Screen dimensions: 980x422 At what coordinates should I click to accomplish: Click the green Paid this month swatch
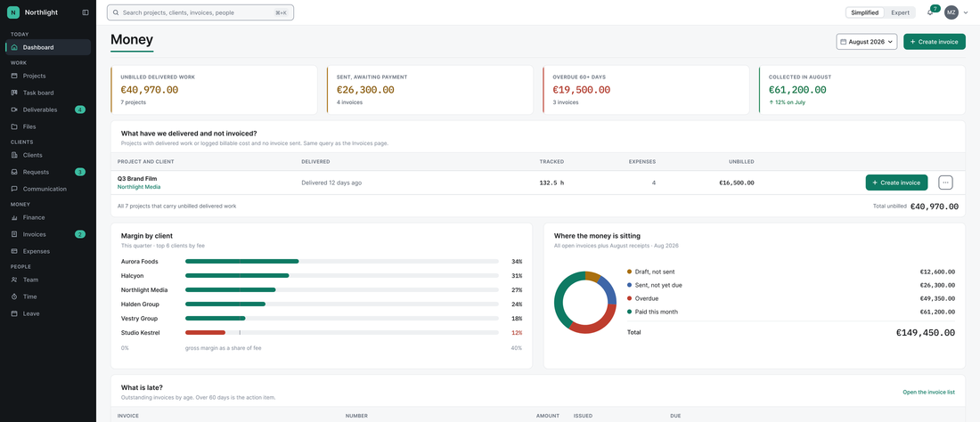629,312
